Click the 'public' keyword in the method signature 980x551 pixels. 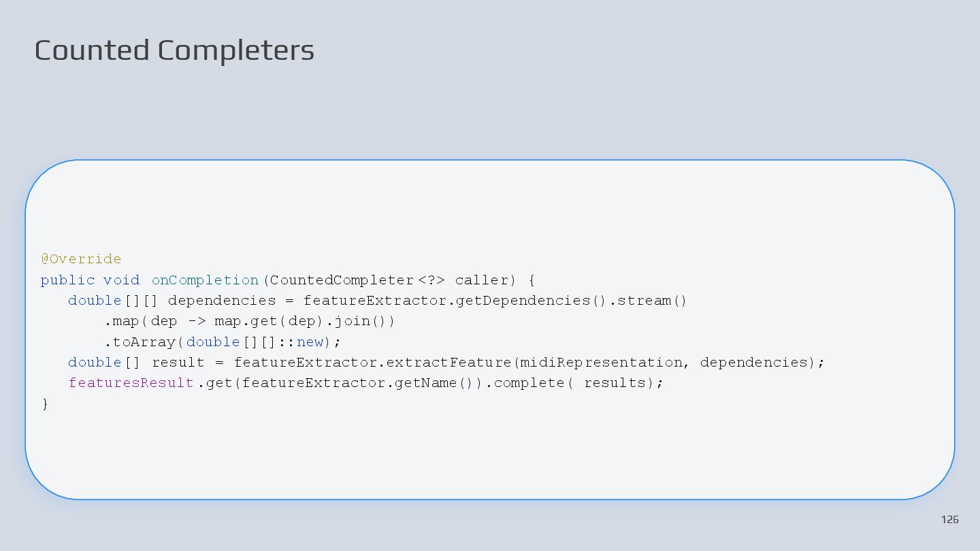click(67, 280)
